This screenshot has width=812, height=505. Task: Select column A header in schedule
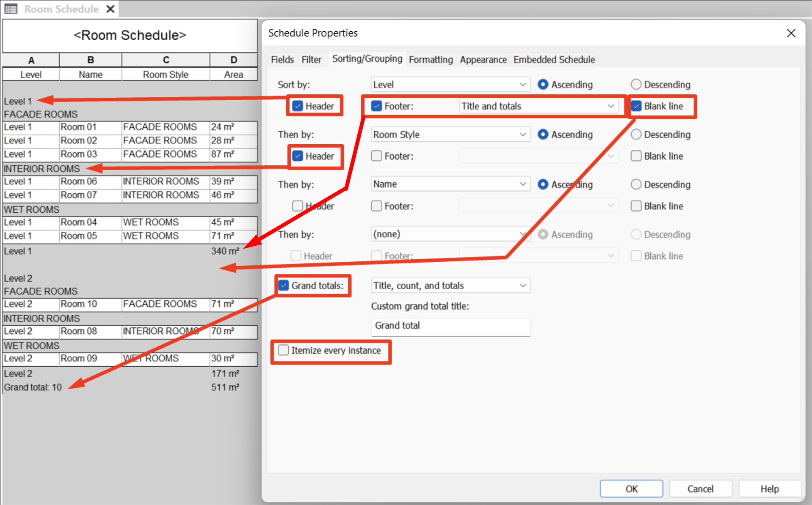coord(31,60)
